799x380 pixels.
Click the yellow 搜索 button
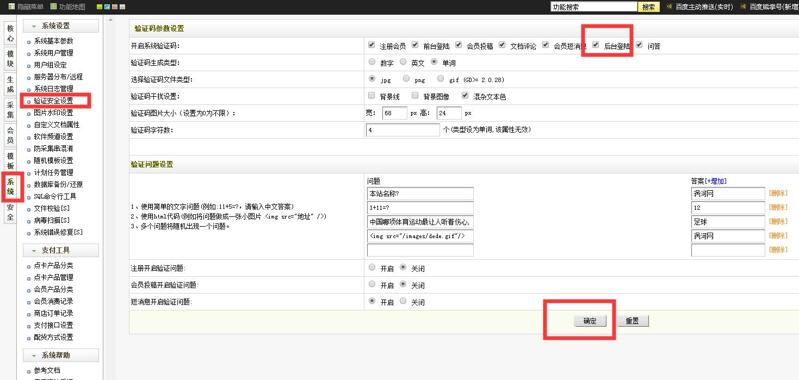coord(649,7)
